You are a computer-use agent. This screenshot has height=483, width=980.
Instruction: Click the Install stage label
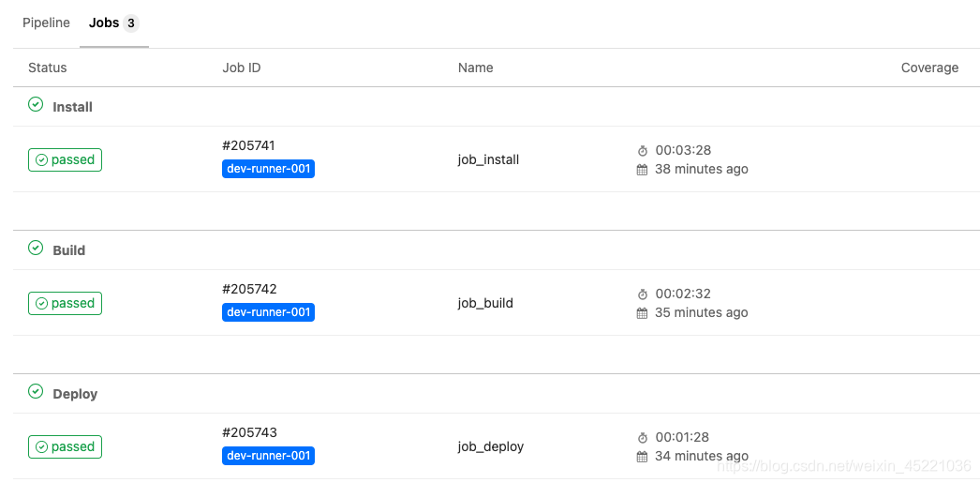[72, 107]
